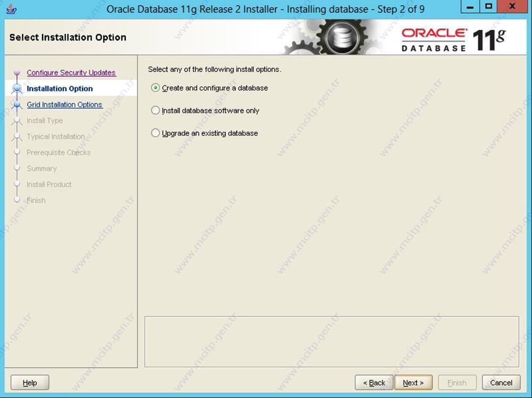The height and width of the screenshot is (398, 532).
Task: Click the Install Type step marker
Action: 17,121
